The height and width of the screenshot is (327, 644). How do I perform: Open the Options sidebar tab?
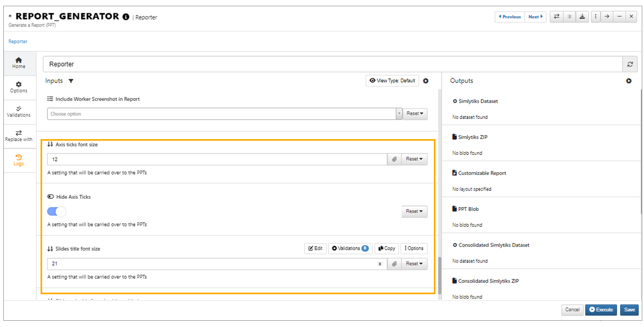tap(19, 87)
